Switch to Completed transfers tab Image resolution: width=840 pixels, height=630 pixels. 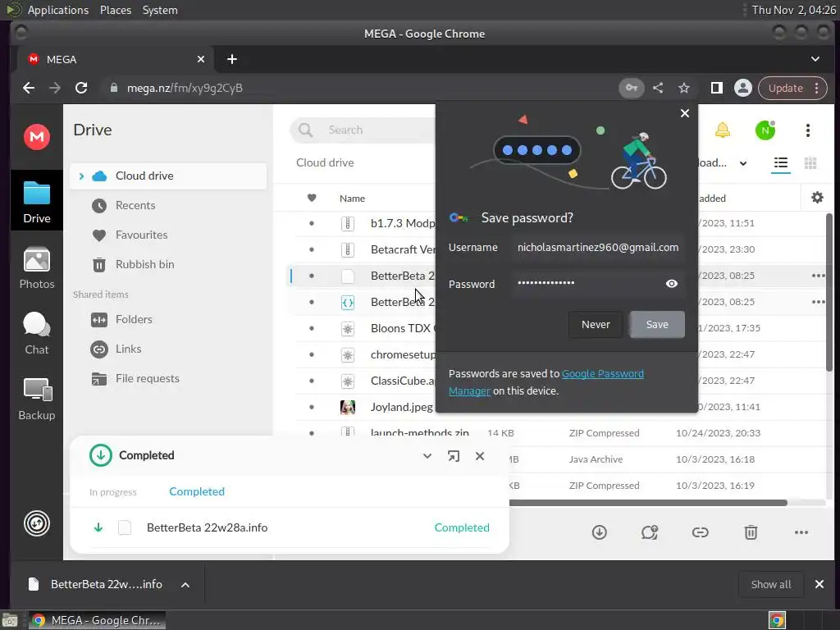(197, 492)
